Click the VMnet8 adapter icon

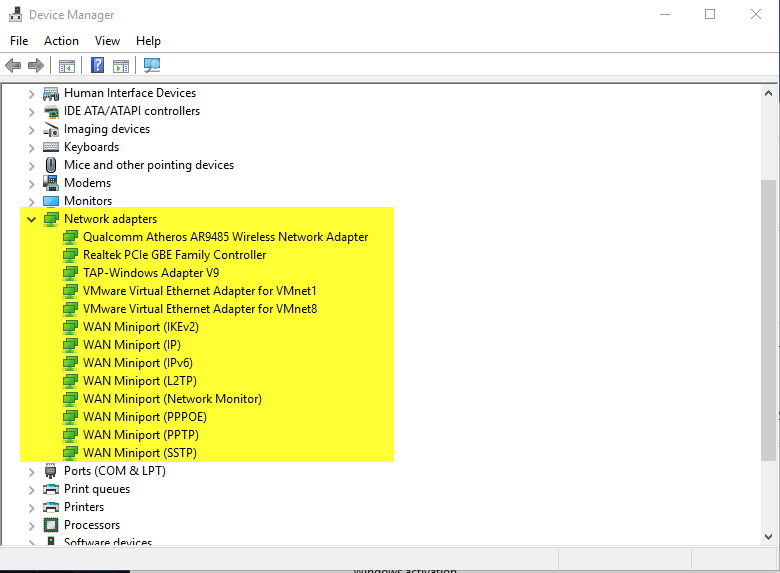(70, 309)
